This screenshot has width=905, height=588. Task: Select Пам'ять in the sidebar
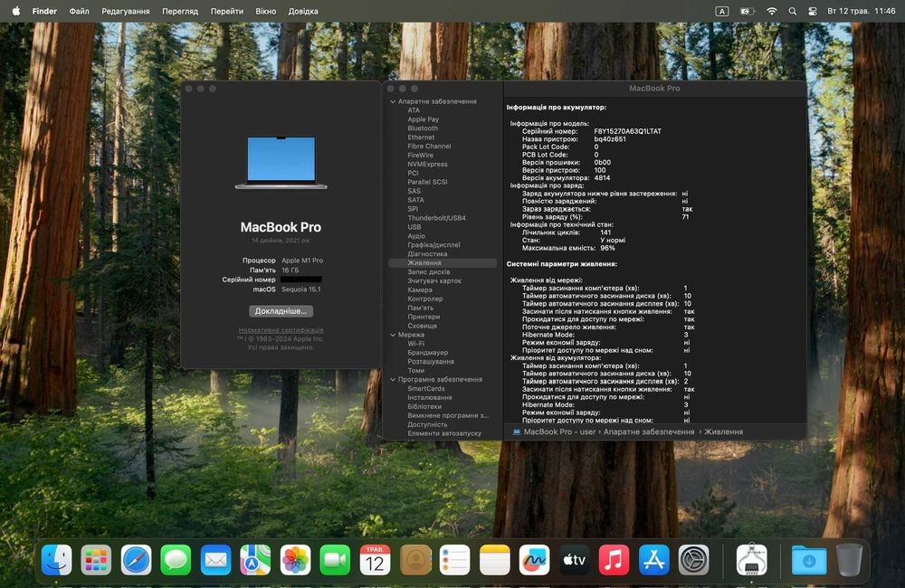coord(420,308)
